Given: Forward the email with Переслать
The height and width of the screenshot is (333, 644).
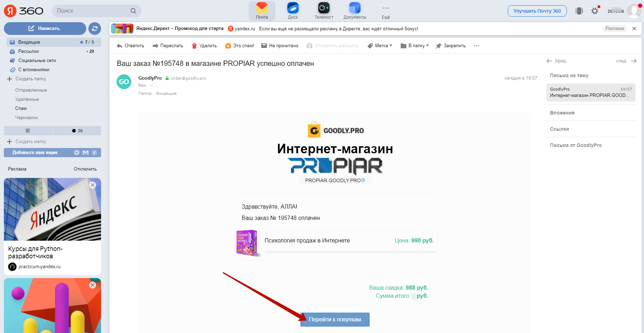Looking at the screenshot, I should 168,46.
